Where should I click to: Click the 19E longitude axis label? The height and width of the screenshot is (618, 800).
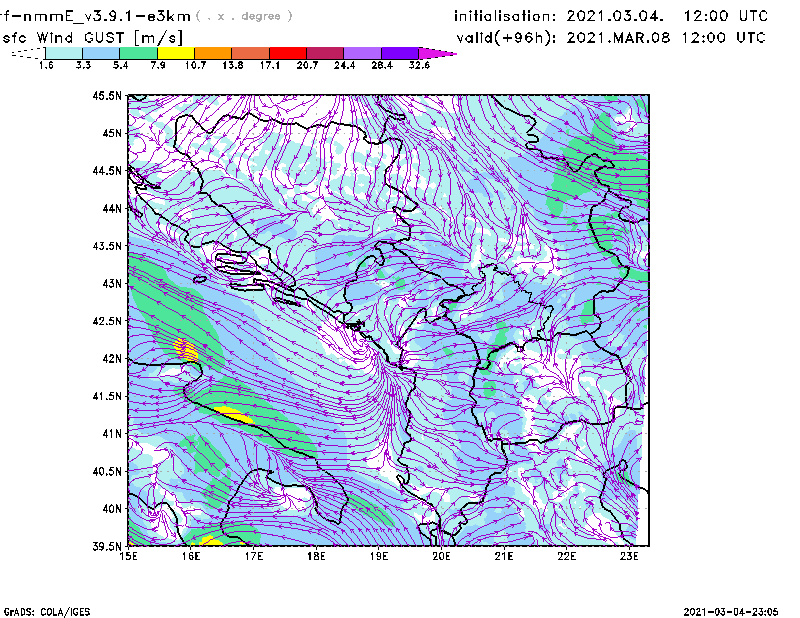379,556
